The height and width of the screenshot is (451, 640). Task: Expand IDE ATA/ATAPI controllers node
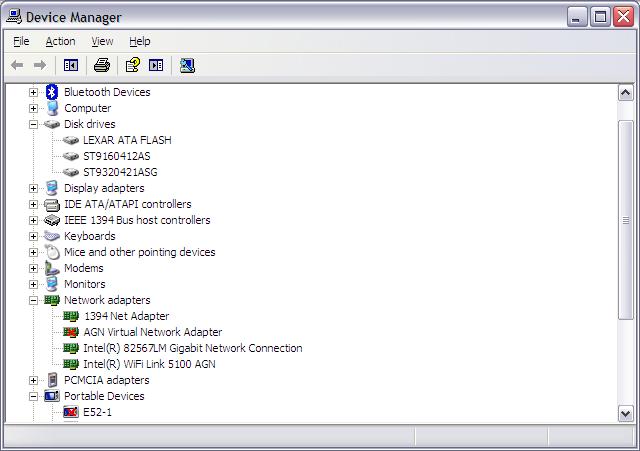pos(33,204)
